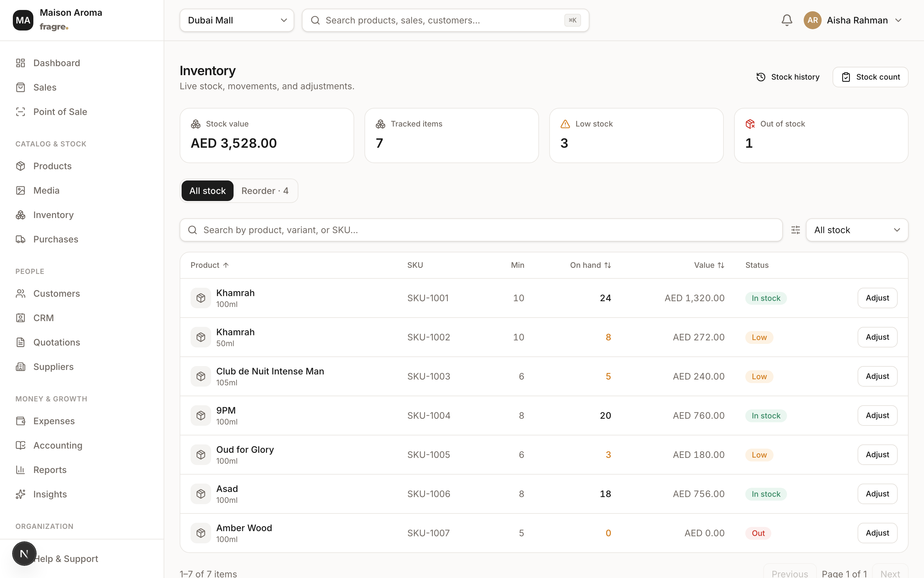Click the 9PM product box icon

point(201,416)
